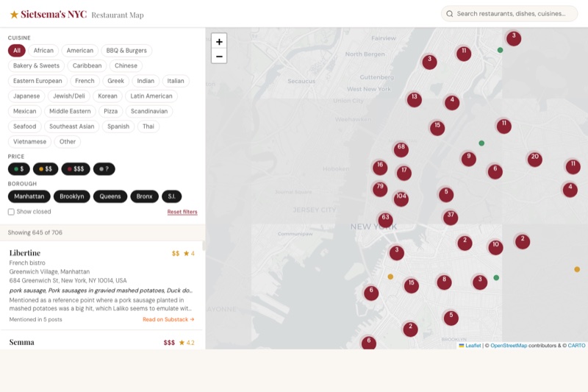Open the map cluster marked 13

pyautogui.click(x=414, y=99)
